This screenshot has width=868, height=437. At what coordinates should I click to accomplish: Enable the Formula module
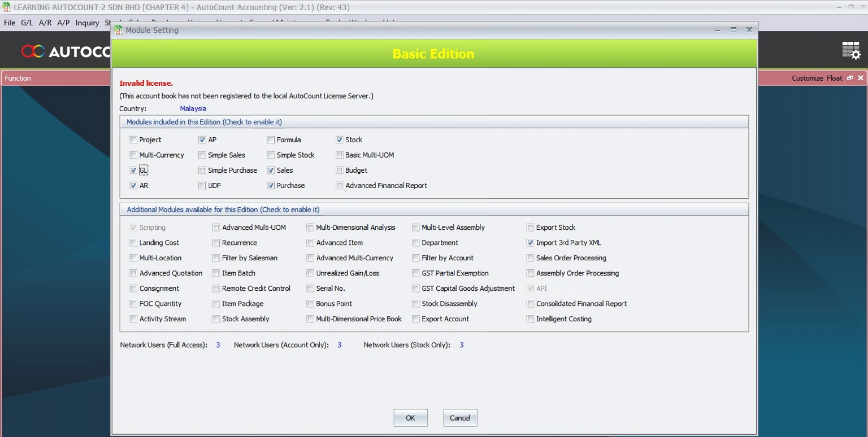click(x=271, y=139)
